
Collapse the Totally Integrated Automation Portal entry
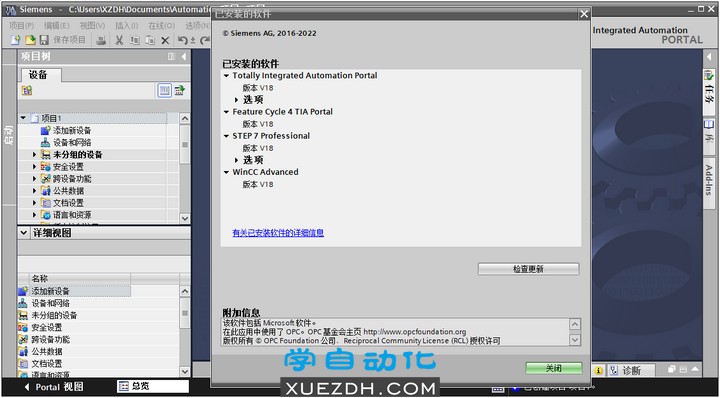pyautogui.click(x=226, y=76)
